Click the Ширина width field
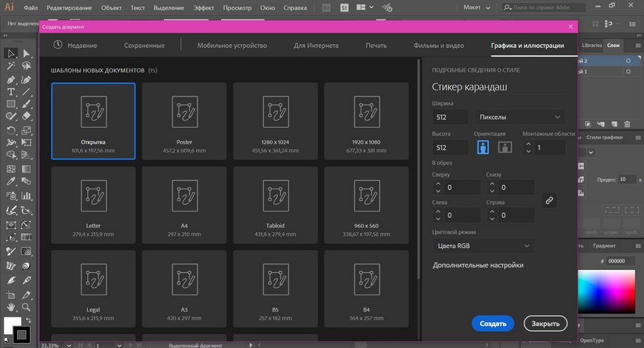The image size is (644, 348). click(x=450, y=117)
